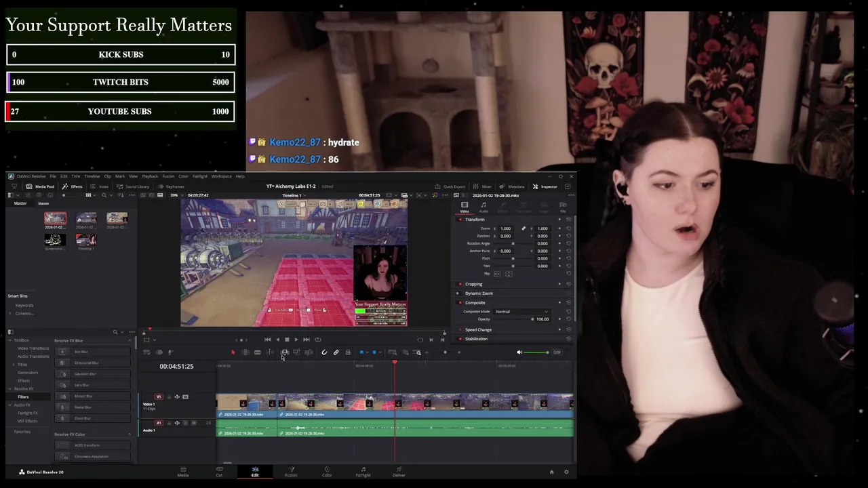Open the Composite Mode Normal dropdown
Image resolution: width=868 pixels, height=488 pixels.
point(521,312)
